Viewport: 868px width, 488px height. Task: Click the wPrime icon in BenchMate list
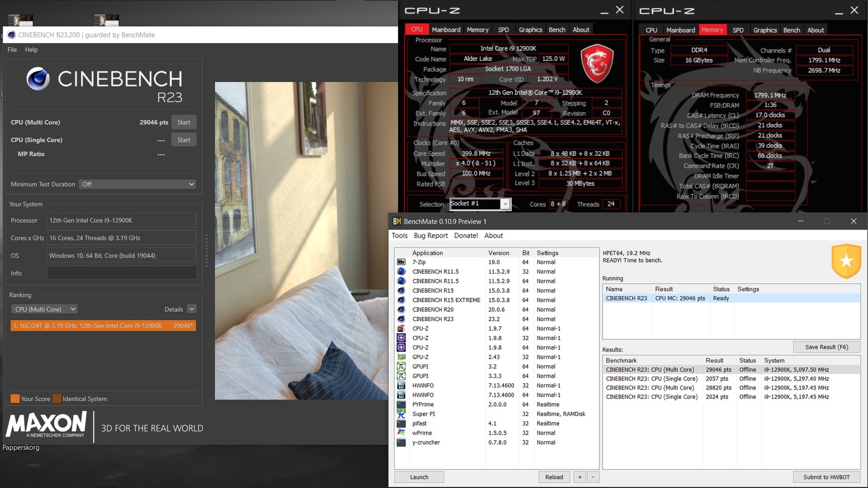tap(401, 433)
